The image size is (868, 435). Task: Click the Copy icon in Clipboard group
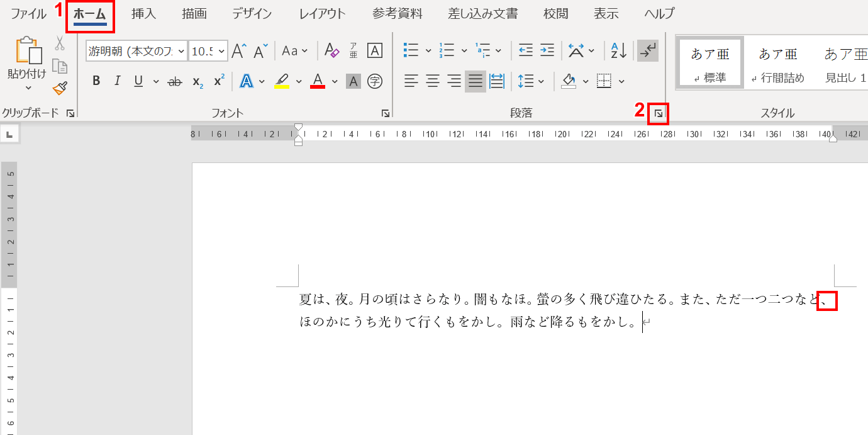[60, 66]
